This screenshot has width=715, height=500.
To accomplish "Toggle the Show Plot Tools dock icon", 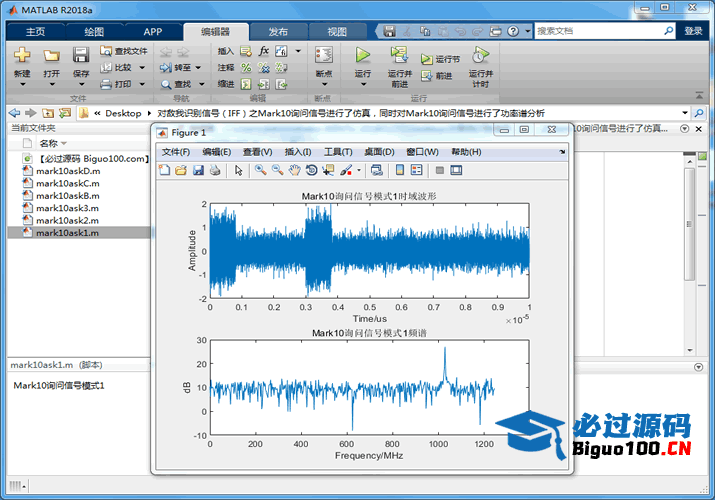I will pyautogui.click(x=456, y=170).
